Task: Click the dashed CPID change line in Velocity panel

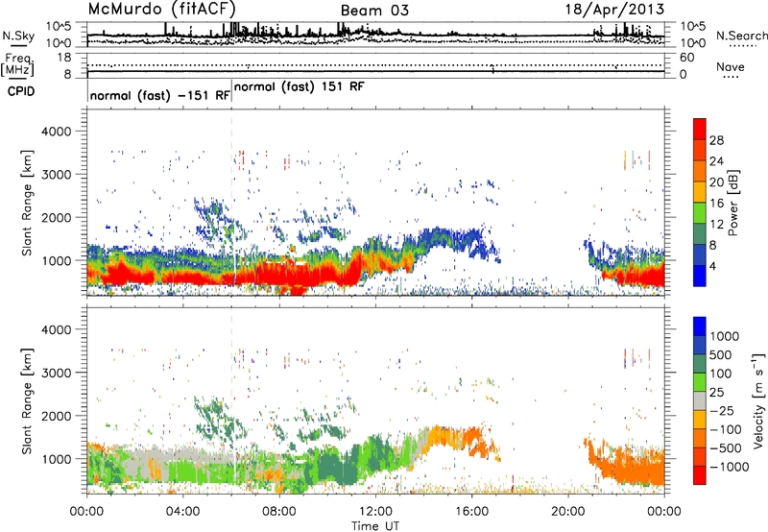Action: point(231,400)
